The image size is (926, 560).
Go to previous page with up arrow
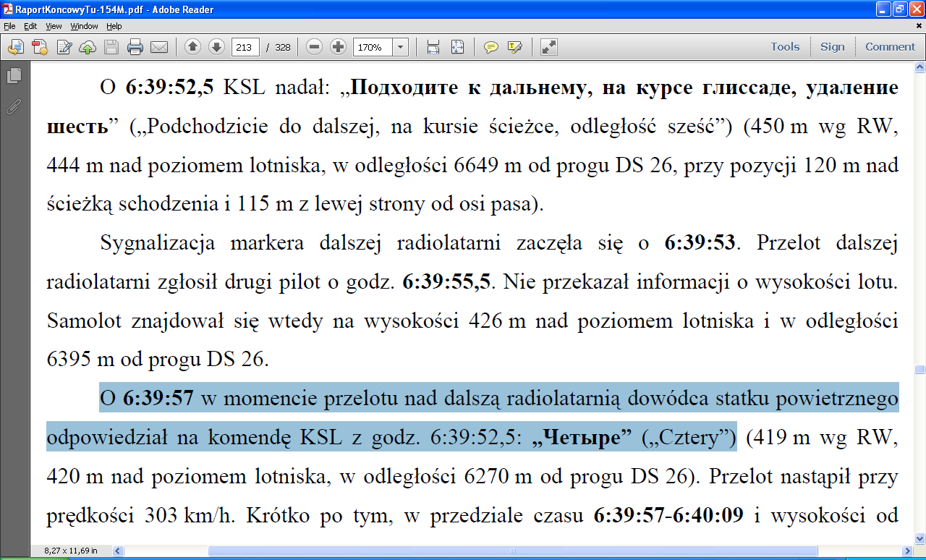click(192, 47)
